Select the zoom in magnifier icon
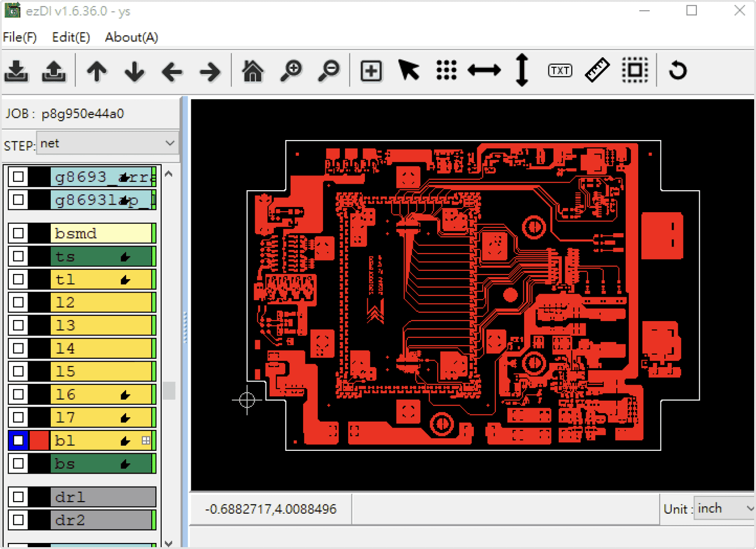The width and height of the screenshot is (756, 549). coord(291,71)
